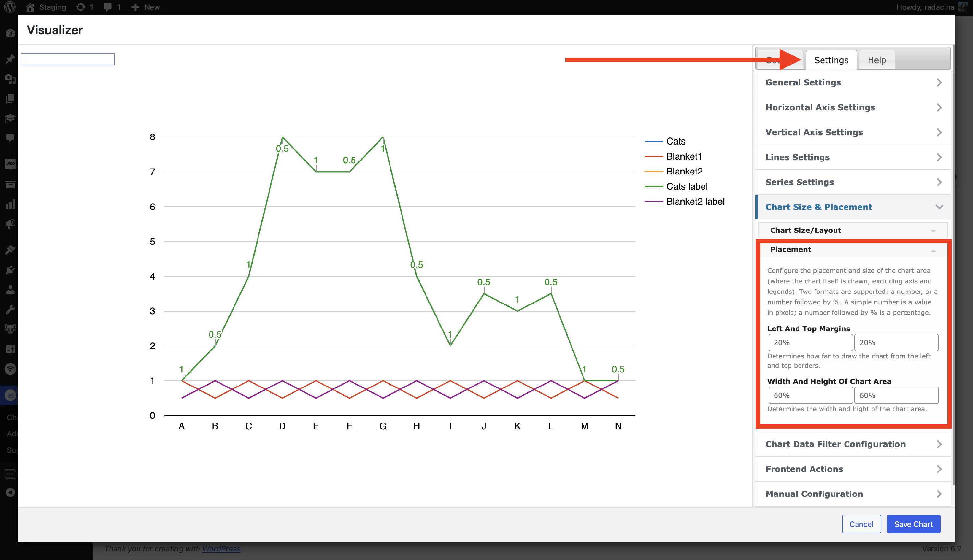Open the Plugins plug icon
This screenshot has width=973, height=560.
point(10,270)
